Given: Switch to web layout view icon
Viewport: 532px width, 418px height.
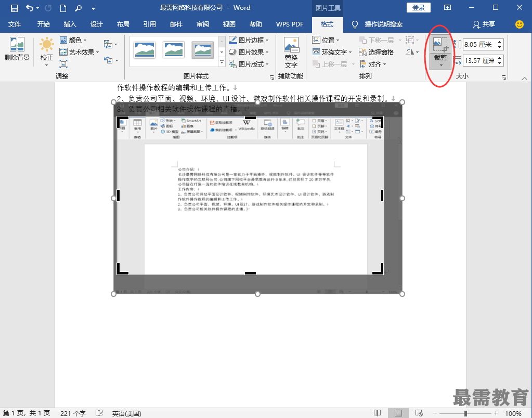Looking at the screenshot, I should pos(419,413).
